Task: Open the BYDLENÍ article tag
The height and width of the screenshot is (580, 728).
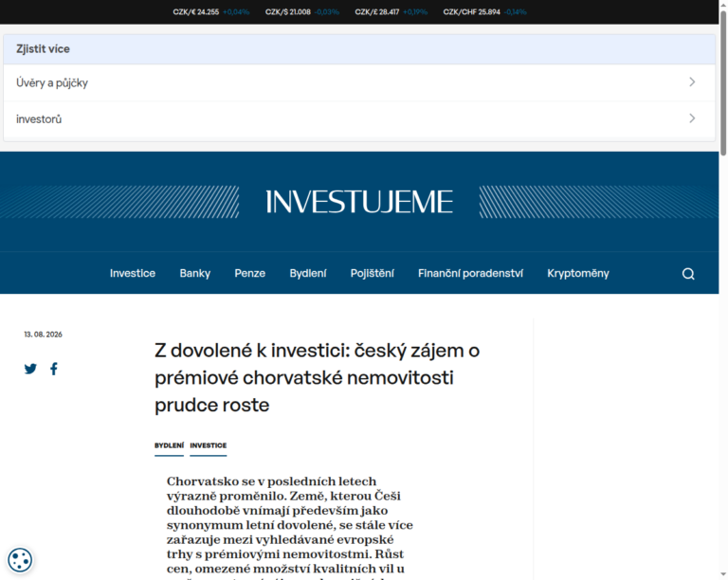Action: [x=169, y=445]
